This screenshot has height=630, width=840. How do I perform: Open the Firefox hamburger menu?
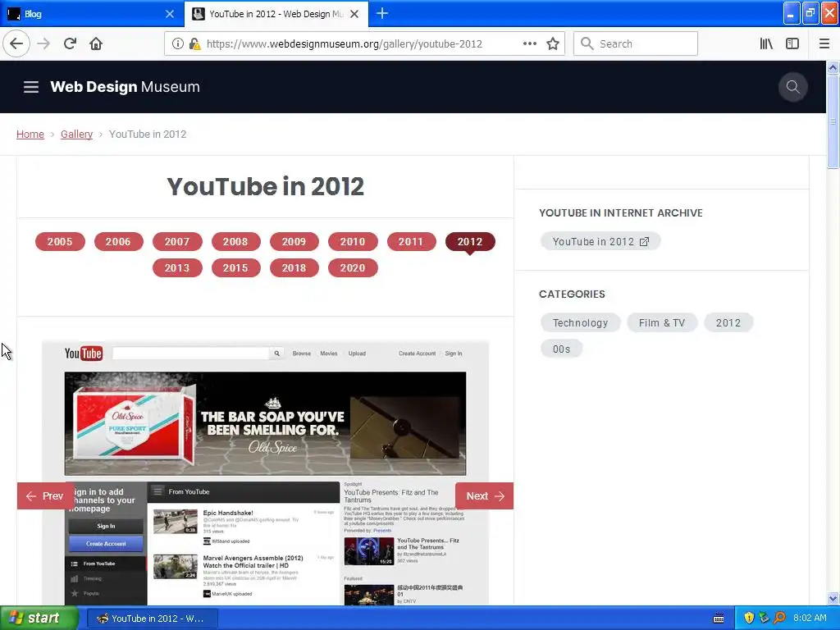coord(824,44)
